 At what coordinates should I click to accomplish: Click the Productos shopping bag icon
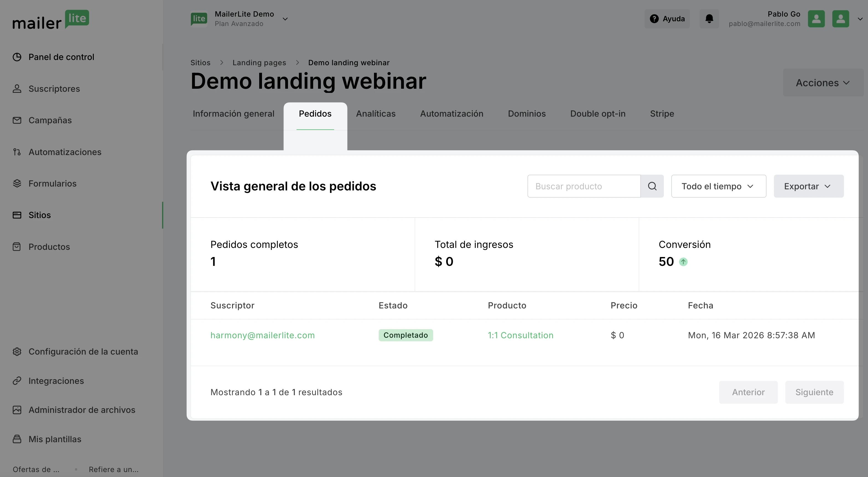coord(17,247)
